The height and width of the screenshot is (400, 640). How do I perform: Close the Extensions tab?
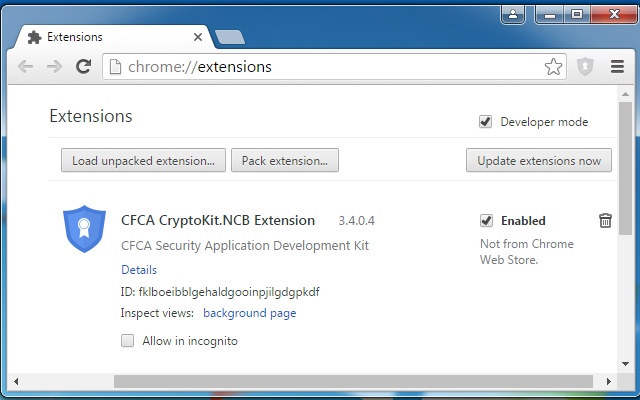click(x=198, y=37)
